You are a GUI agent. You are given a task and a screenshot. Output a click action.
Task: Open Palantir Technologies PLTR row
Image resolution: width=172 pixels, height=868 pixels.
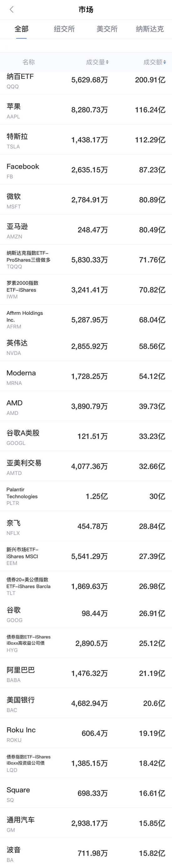pyautogui.click(x=86, y=496)
